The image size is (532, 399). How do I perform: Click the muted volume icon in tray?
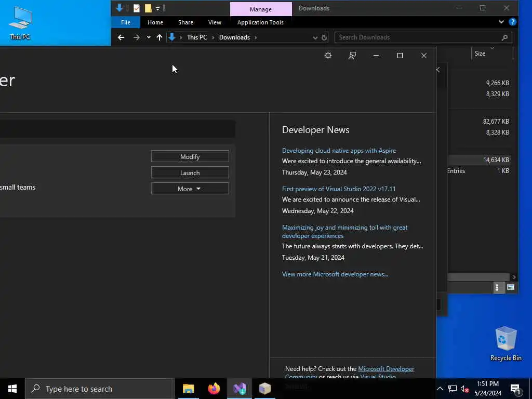click(465, 389)
